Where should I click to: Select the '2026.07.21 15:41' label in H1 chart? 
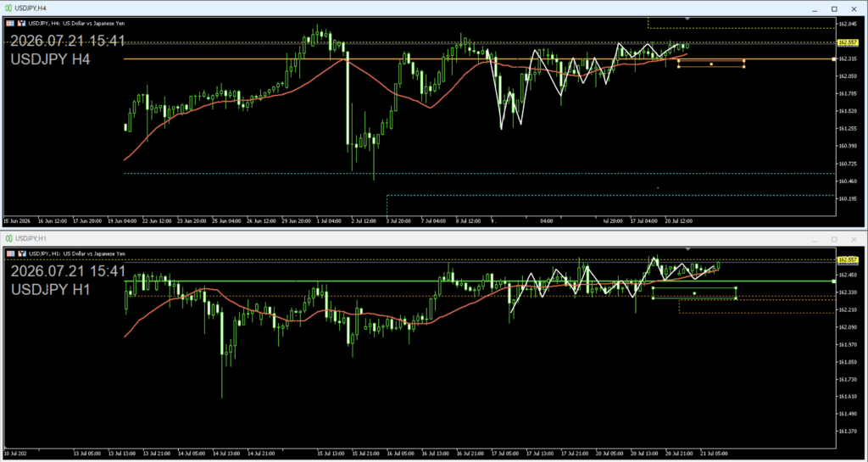tap(68, 271)
